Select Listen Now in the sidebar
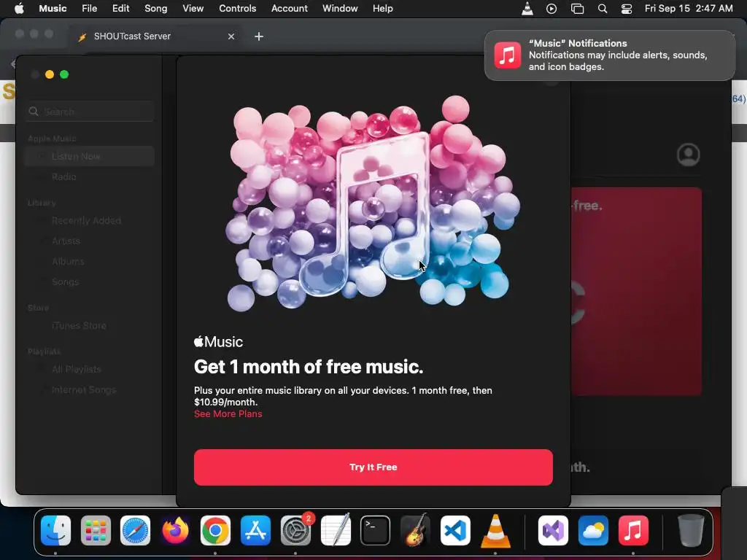This screenshot has width=747, height=560. [90, 156]
